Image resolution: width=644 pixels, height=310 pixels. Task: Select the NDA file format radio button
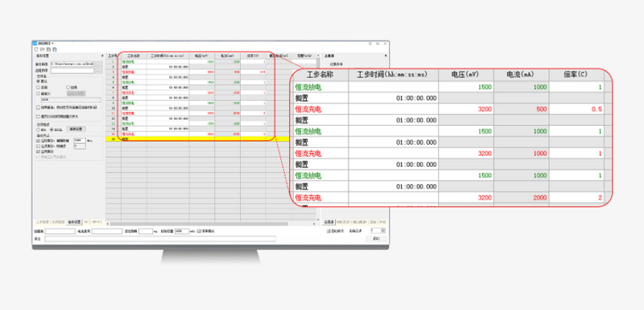click(38, 130)
